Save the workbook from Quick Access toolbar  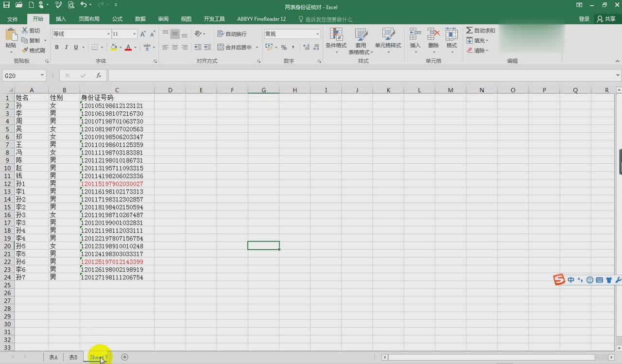(x=7, y=5)
